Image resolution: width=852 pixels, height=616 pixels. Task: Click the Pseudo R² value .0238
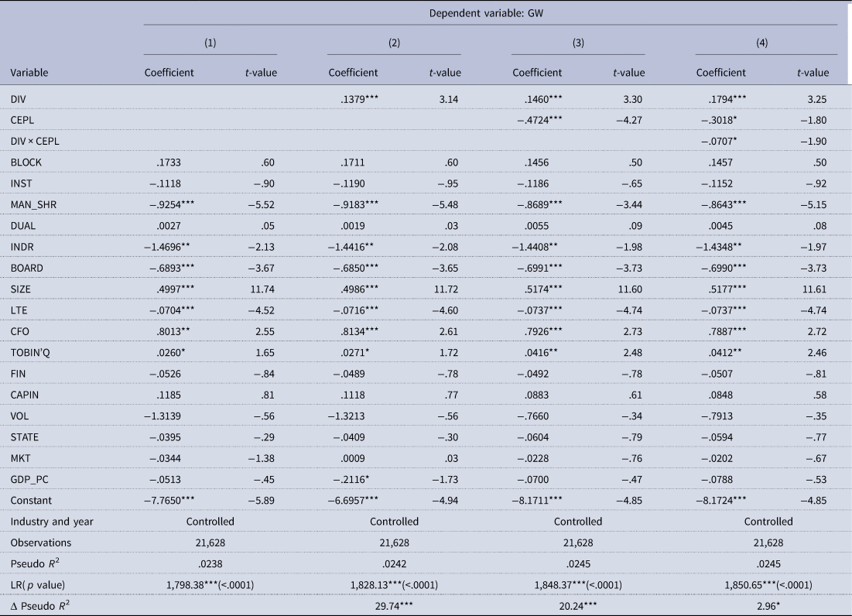click(x=210, y=563)
